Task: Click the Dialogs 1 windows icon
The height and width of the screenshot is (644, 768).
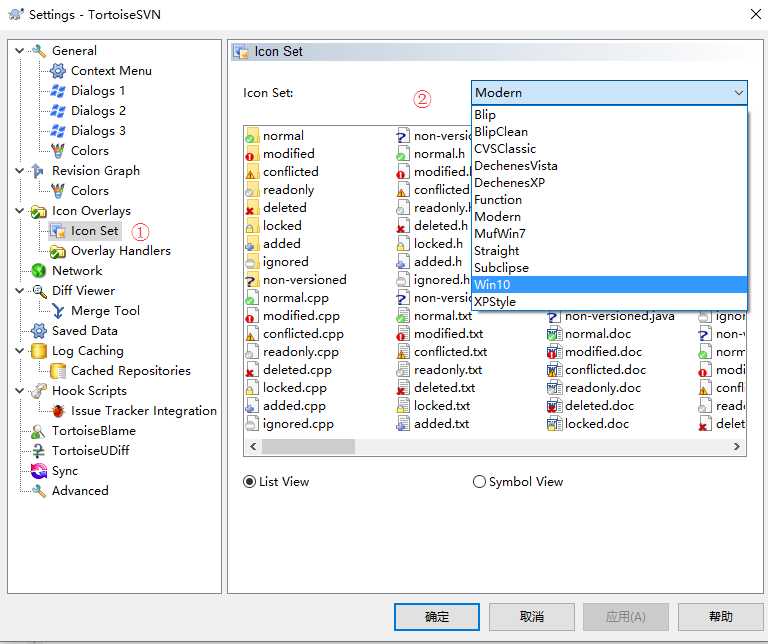Action: pos(58,91)
